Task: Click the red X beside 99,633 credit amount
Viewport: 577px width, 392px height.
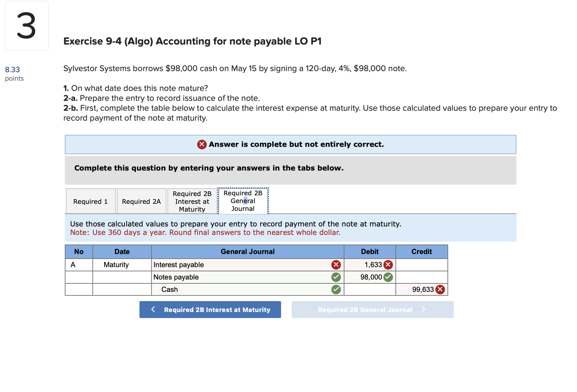Action: pos(440,289)
